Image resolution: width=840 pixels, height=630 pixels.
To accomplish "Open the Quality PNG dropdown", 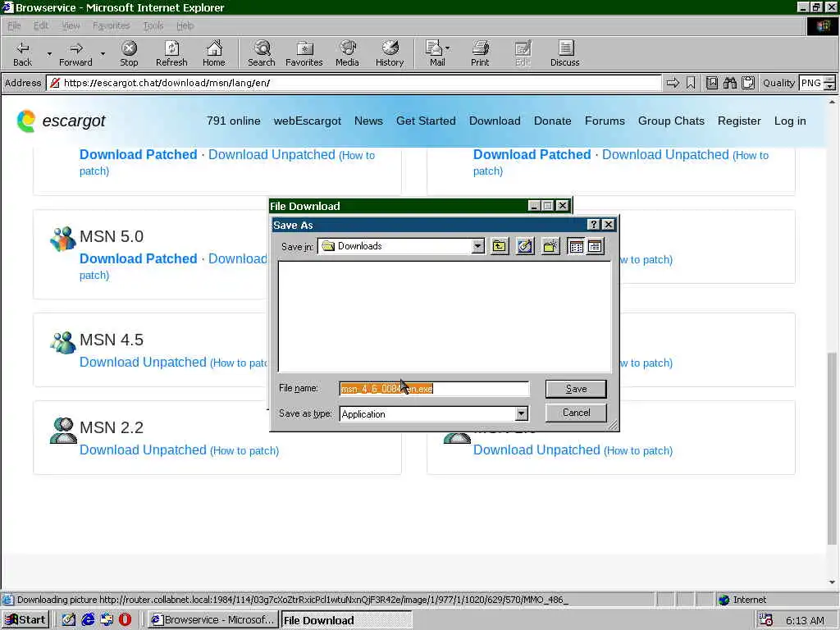I will click(x=829, y=83).
